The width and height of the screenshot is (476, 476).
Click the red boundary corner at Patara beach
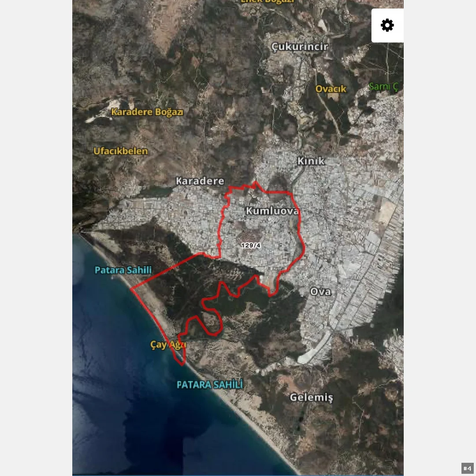(131, 289)
